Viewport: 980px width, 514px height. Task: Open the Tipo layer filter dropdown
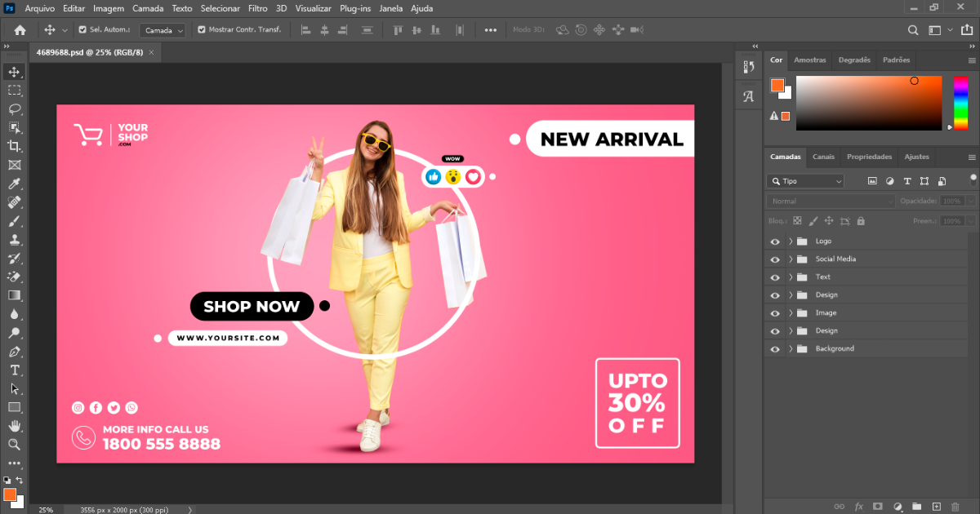point(805,181)
